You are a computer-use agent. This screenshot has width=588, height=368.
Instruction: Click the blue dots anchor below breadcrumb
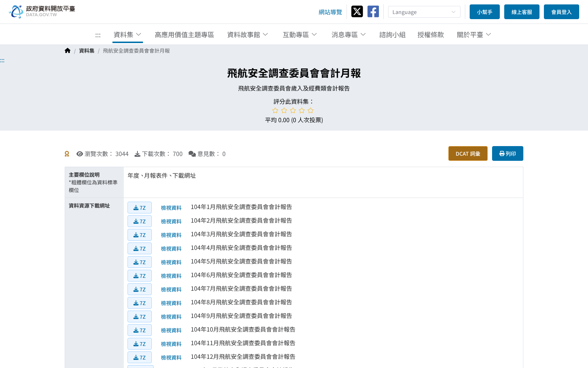(x=2, y=60)
